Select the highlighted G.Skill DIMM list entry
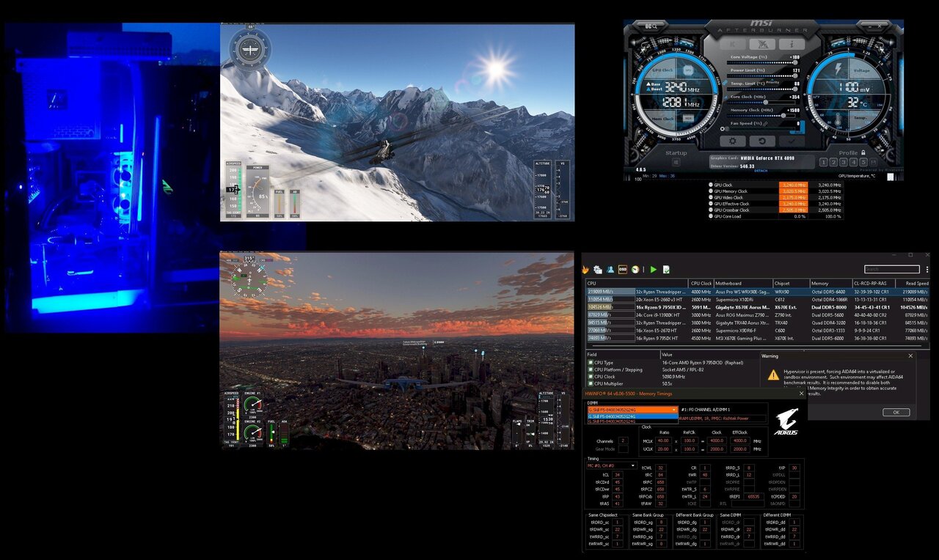 pos(631,416)
